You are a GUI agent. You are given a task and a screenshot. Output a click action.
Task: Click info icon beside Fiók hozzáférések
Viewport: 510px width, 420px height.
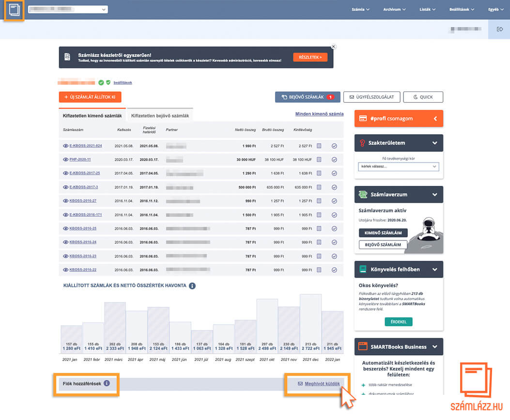tap(107, 384)
